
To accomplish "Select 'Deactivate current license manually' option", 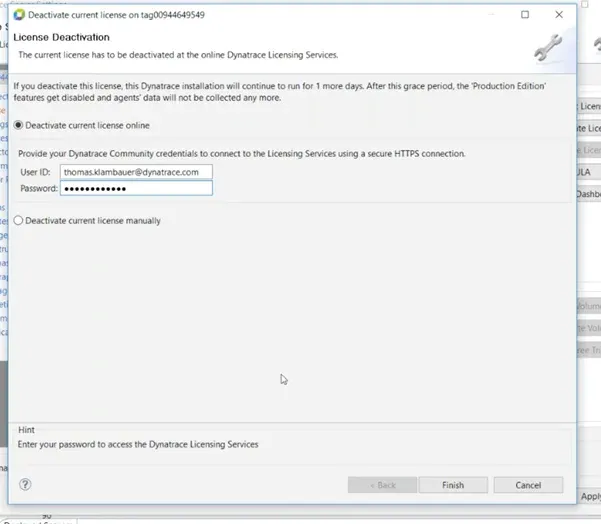I will tap(19, 220).
